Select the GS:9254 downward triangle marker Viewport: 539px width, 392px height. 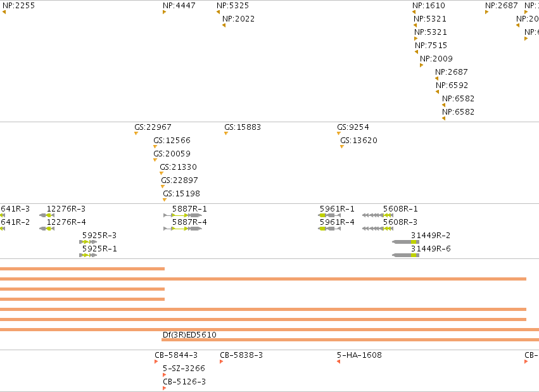point(339,133)
